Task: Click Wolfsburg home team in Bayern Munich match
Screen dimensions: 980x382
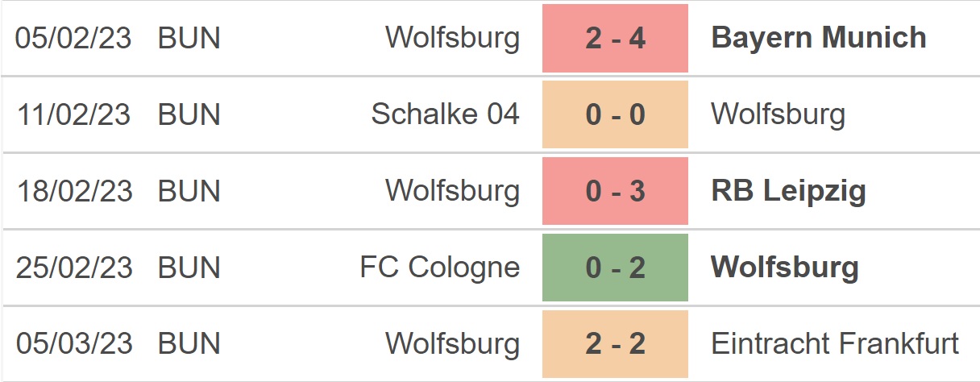Action: (452, 38)
